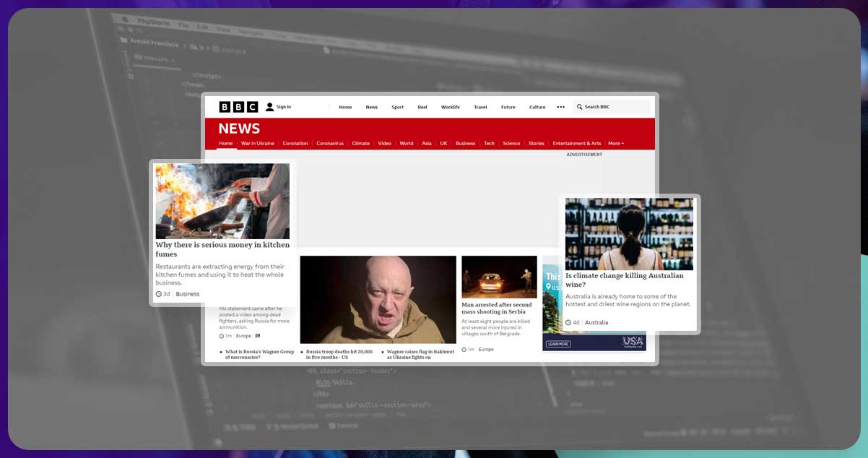Open Reel in top navigation

422,107
